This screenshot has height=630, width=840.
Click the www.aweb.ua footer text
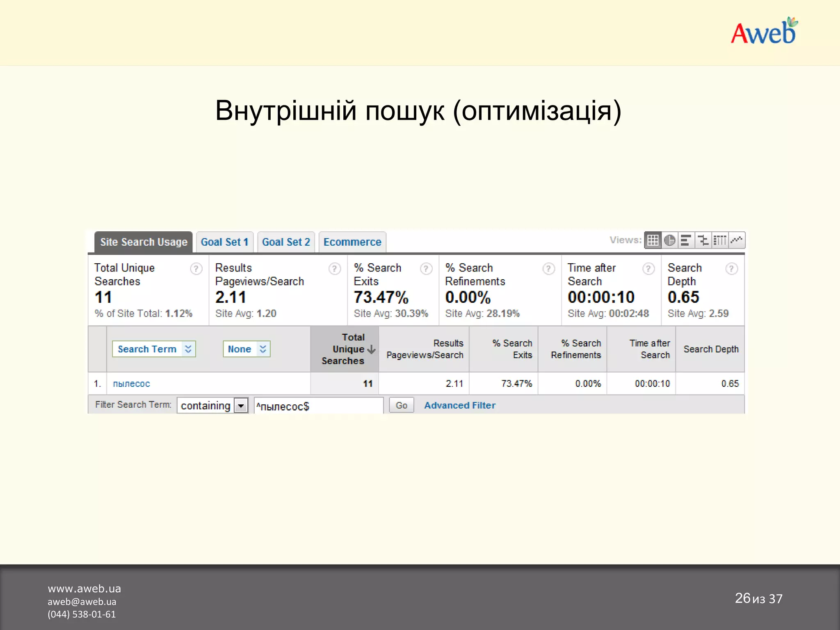pyautogui.click(x=84, y=589)
